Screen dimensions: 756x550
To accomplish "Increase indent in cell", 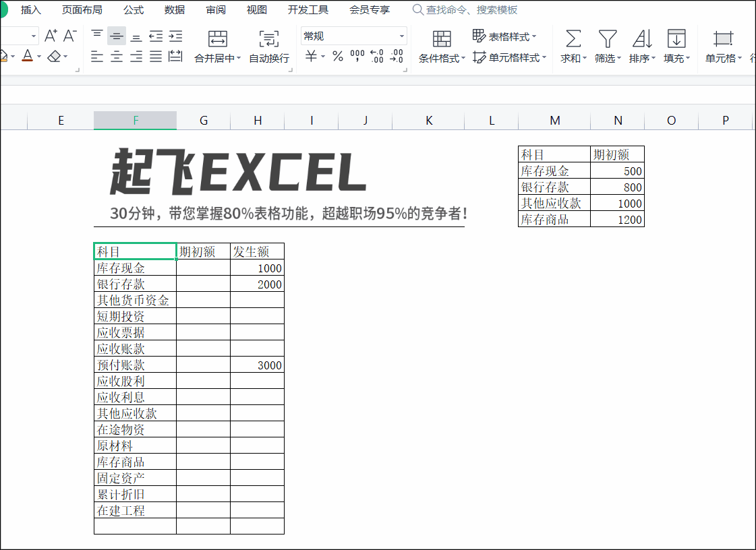I will (x=175, y=36).
